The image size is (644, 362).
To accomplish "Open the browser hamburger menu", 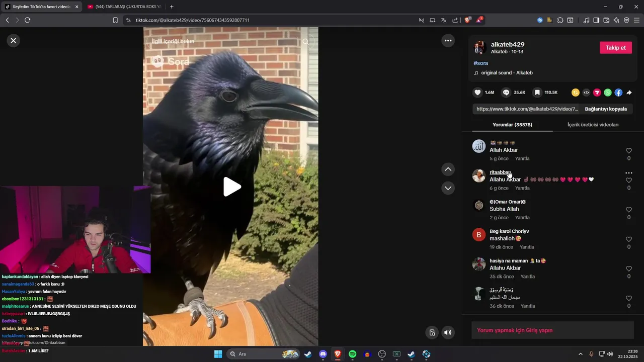I will pos(636,20).
